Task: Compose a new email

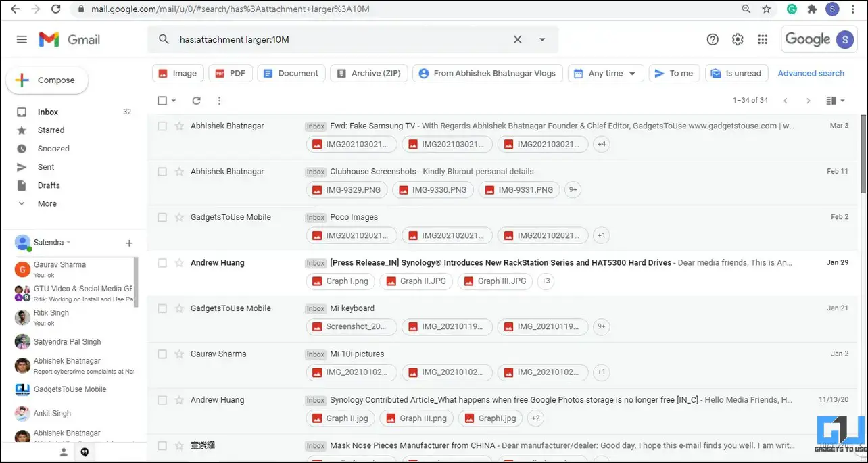Action: [x=47, y=80]
